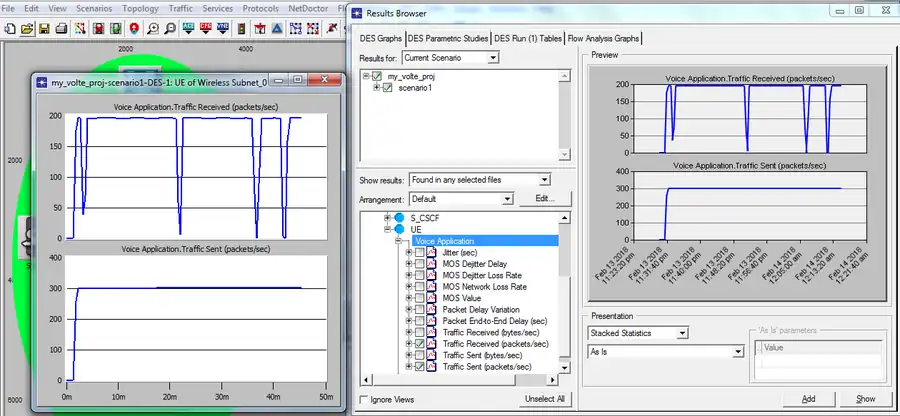This screenshot has height=416, width=900.
Task: Click the blue VNE toolbar icon
Action: tap(223, 28)
